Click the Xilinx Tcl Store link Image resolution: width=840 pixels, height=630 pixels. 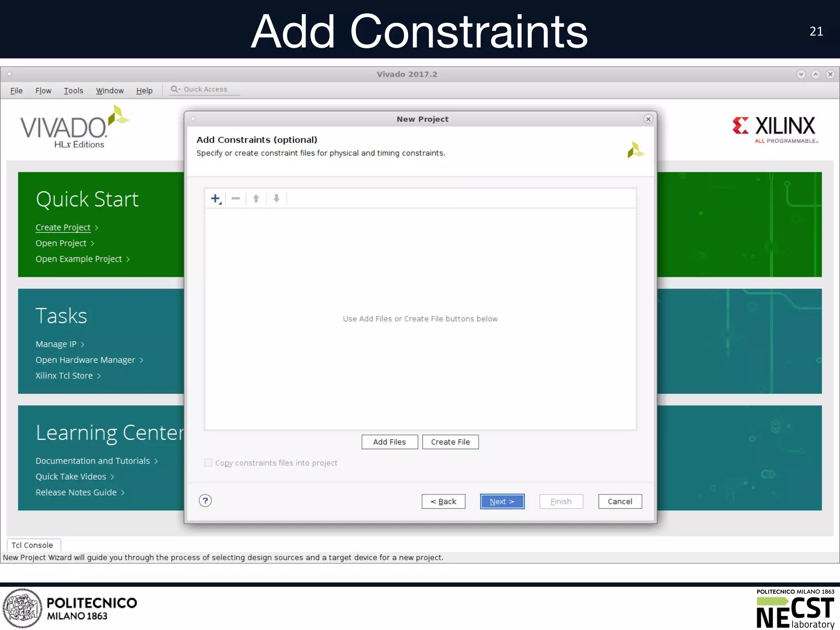pyautogui.click(x=64, y=375)
